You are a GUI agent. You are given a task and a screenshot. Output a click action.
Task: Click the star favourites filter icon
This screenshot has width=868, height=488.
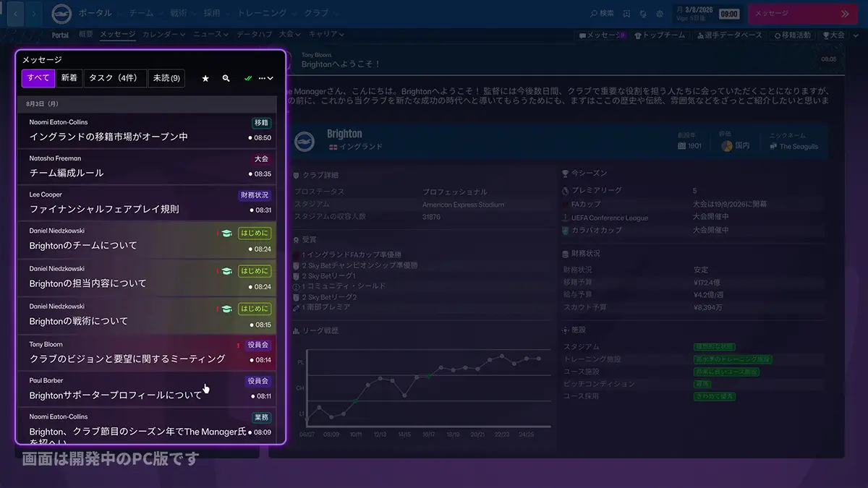[x=205, y=78]
